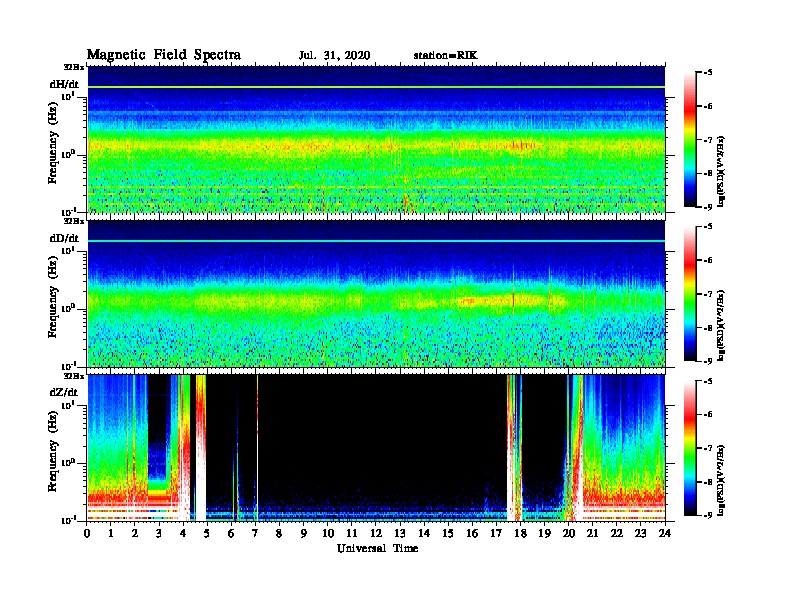This screenshot has width=792, height=612.
Task: Click the -9 value on dH/dt color scale
Action: click(708, 207)
